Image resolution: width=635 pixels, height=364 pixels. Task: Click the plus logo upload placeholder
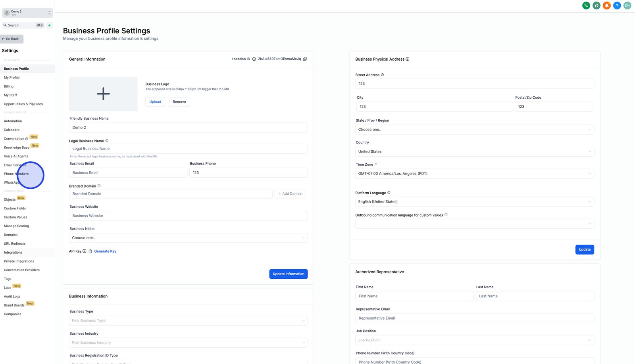103,94
